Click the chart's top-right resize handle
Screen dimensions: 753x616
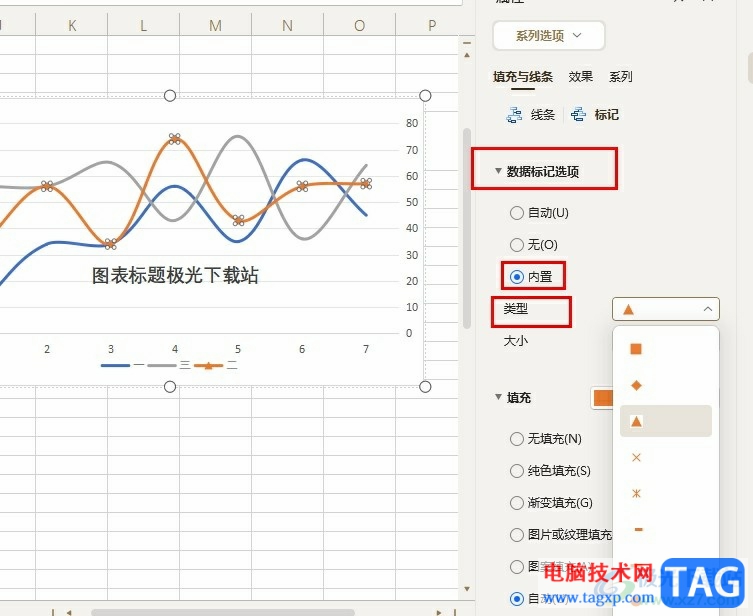[x=425, y=96]
